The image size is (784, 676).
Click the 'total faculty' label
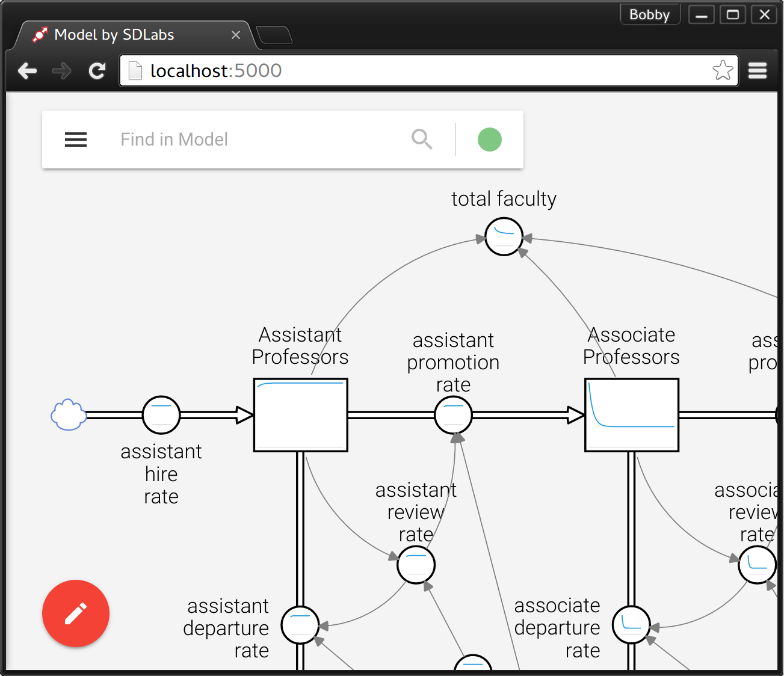tap(504, 199)
